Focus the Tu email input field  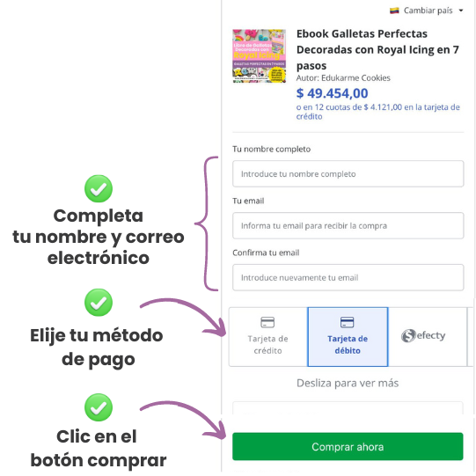[x=348, y=226]
